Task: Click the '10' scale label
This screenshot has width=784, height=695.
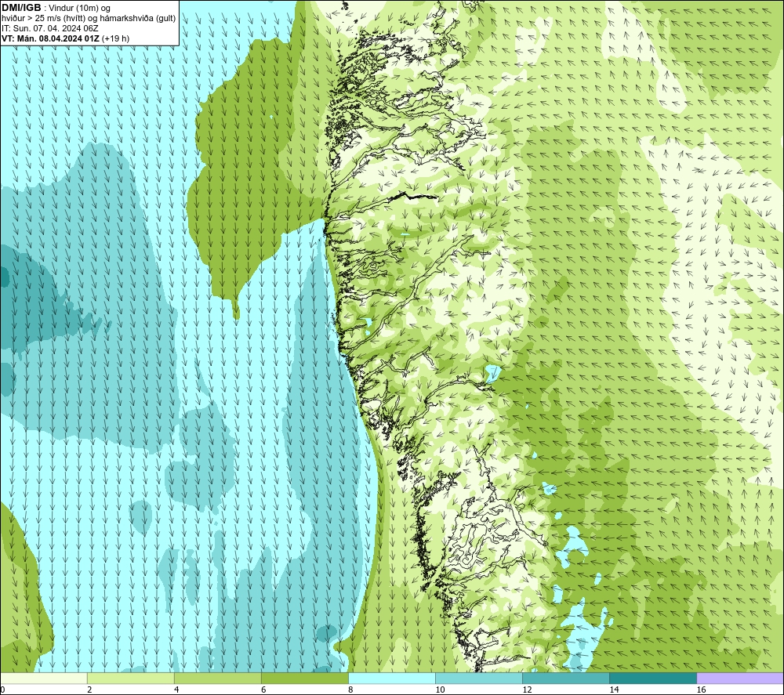Action: [x=440, y=690]
